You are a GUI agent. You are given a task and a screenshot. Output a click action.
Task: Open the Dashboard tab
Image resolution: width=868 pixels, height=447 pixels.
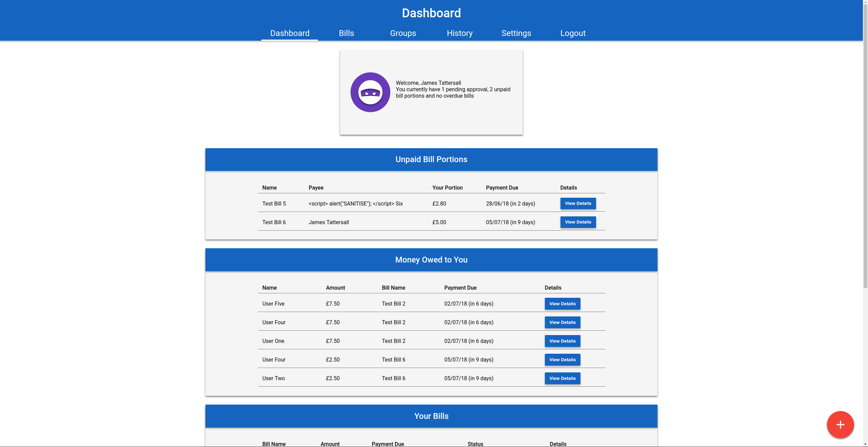tap(290, 33)
